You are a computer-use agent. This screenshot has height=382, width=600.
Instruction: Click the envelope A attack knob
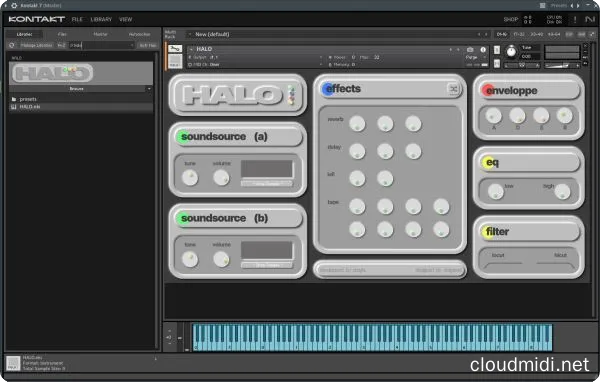pos(493,116)
